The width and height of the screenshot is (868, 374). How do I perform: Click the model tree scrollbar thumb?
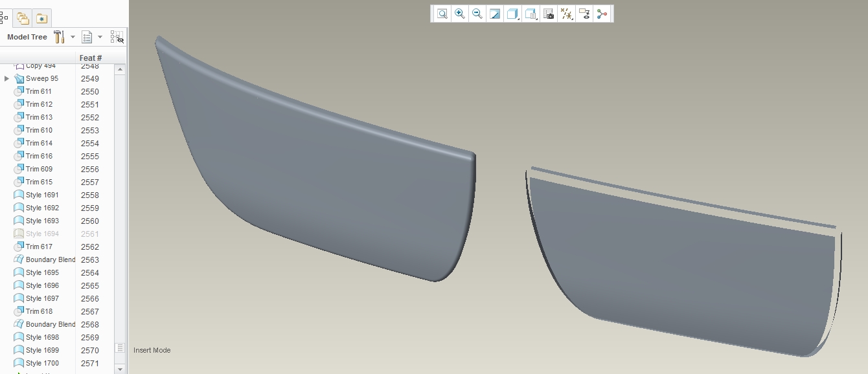pos(120,348)
